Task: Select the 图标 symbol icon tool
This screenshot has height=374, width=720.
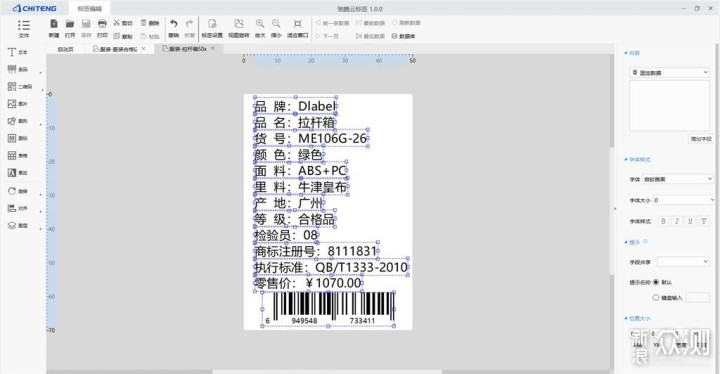Action: coord(18,138)
